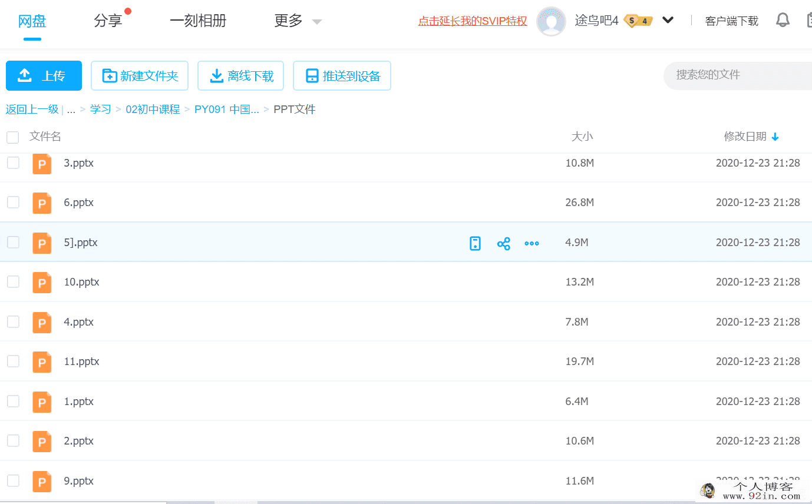Click 新建文件夹 button

[140, 75]
